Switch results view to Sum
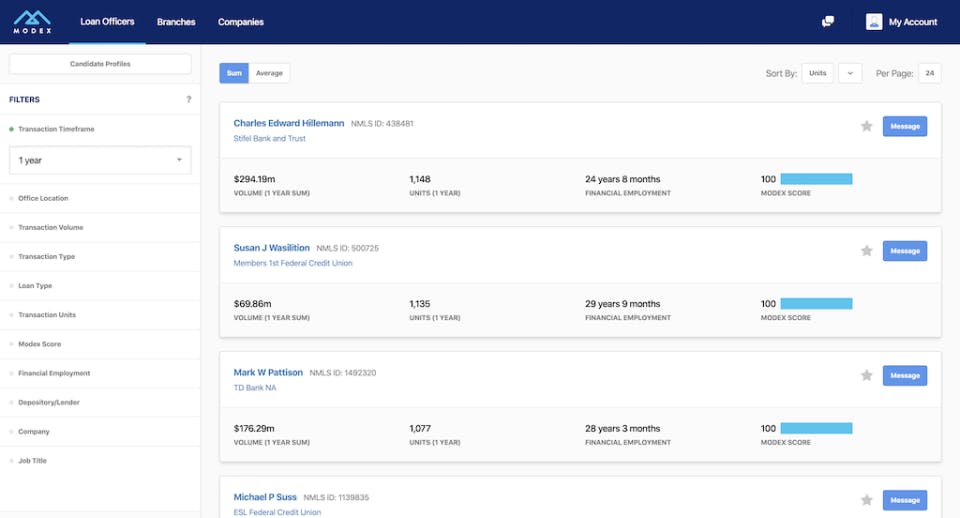Image resolution: width=960 pixels, height=518 pixels. tap(234, 73)
